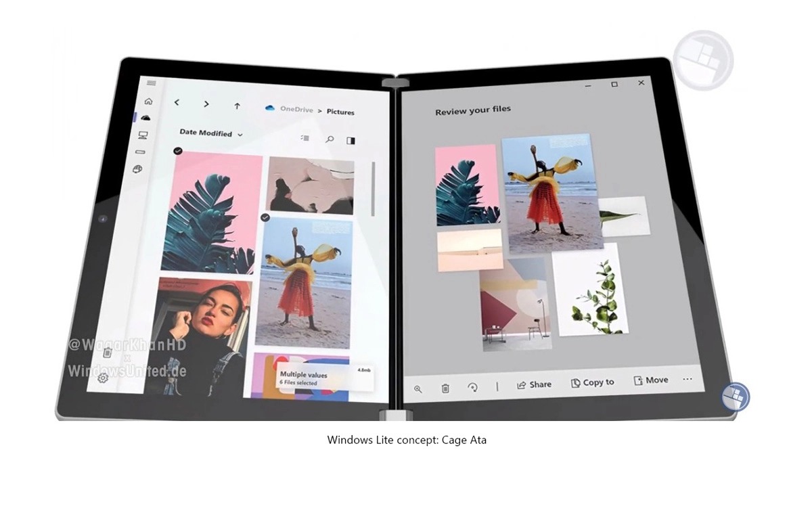Delete files with review toolbar trash icon
The width and height of the screenshot is (812, 515).
[x=445, y=388]
